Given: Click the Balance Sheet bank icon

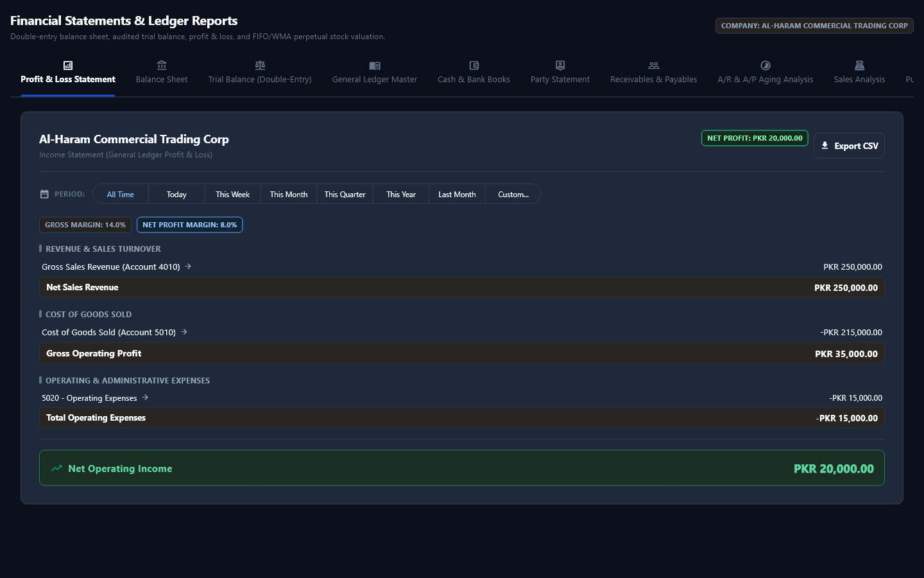Looking at the screenshot, I should 162,66.
